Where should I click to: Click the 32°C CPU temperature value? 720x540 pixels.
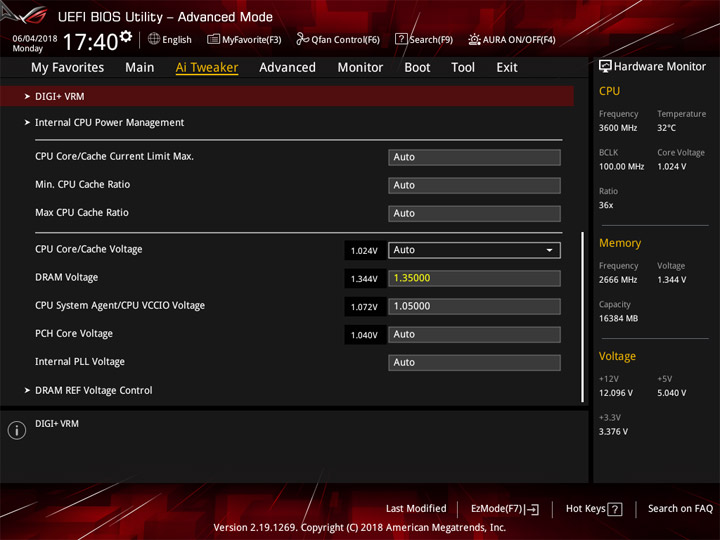(666, 128)
